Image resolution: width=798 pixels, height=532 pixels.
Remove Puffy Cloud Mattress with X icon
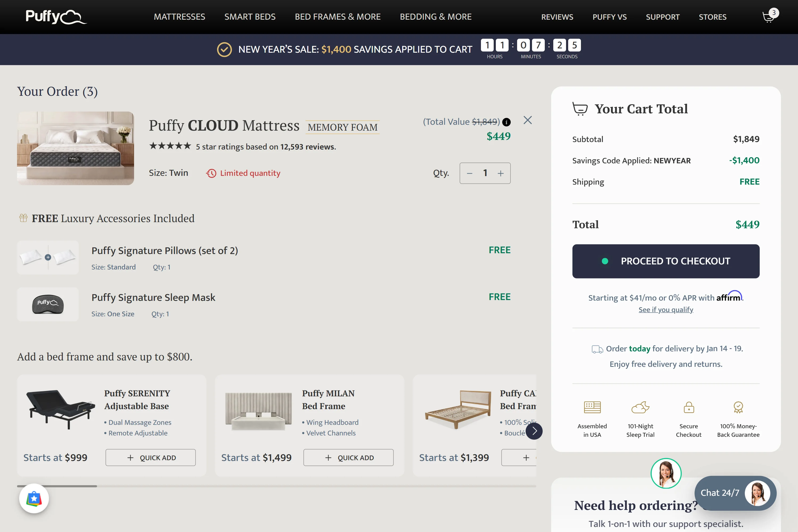527,120
